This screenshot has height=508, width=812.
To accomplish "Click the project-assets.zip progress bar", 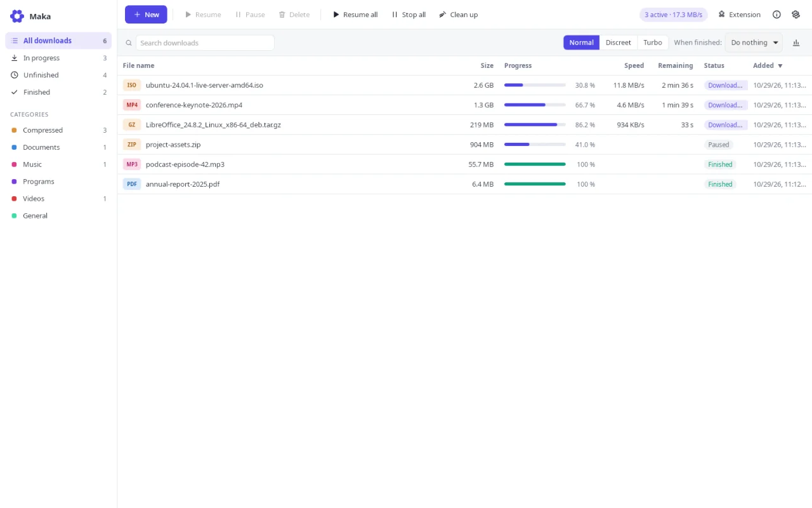I will click(535, 144).
